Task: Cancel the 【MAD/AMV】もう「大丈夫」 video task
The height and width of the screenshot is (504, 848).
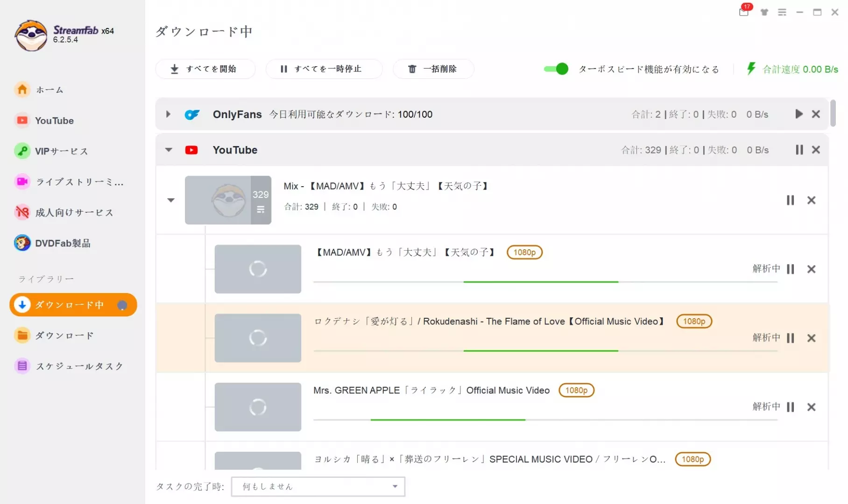Action: [x=812, y=269]
